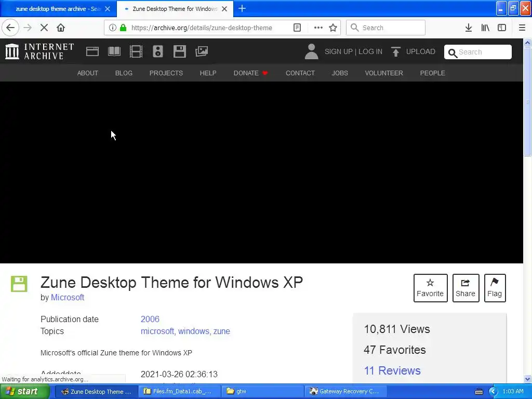Open the downloads arrow icon
Screen dimensions: 532x399
[469, 28]
